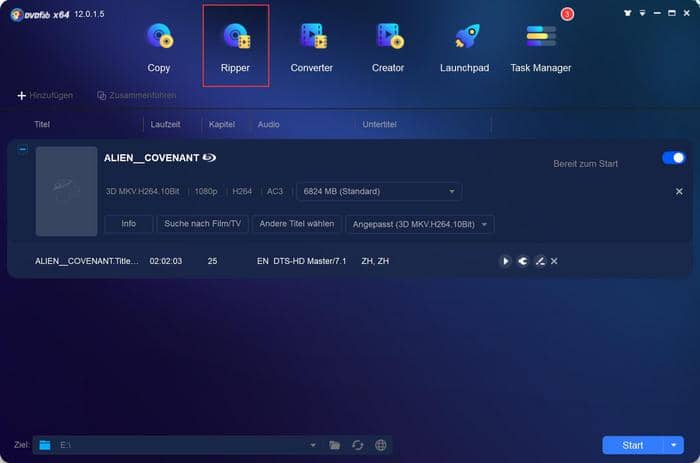Open the Task Manager

coord(541,47)
